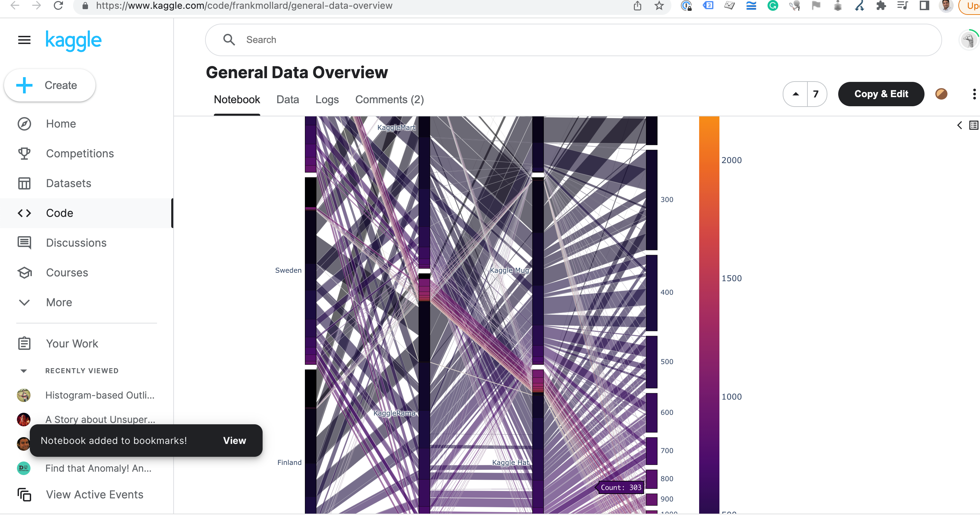Click the Copy & Edit button

point(881,94)
